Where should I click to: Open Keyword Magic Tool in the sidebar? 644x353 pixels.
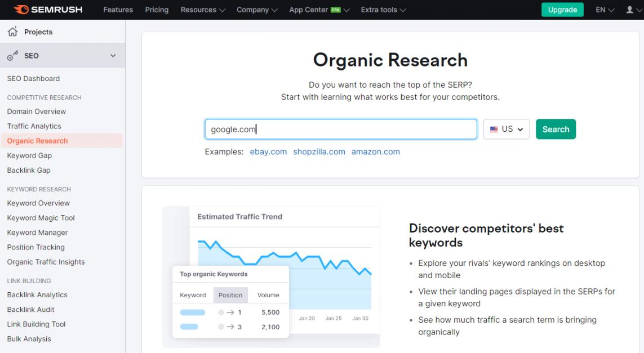[x=41, y=218]
